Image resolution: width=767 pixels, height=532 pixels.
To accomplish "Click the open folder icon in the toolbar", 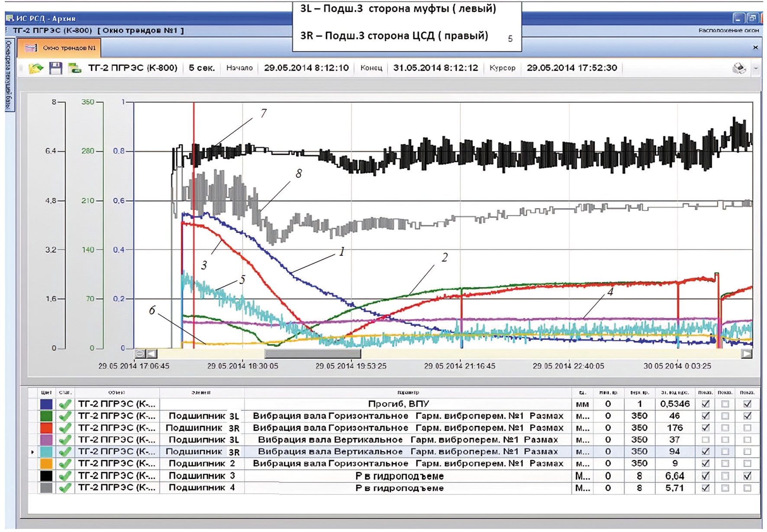I will [36, 68].
